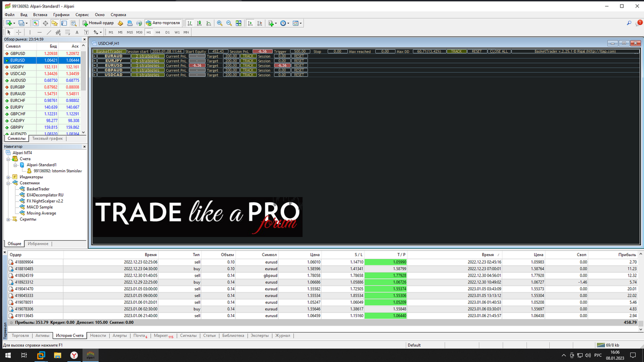Sort history by Прибыль column

(x=627, y=255)
